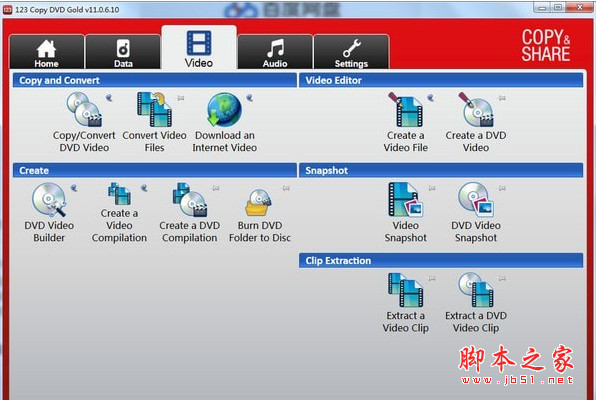This screenshot has height=400, width=596.
Task: Open the DVD Video Snapshot tool
Action: click(x=476, y=212)
